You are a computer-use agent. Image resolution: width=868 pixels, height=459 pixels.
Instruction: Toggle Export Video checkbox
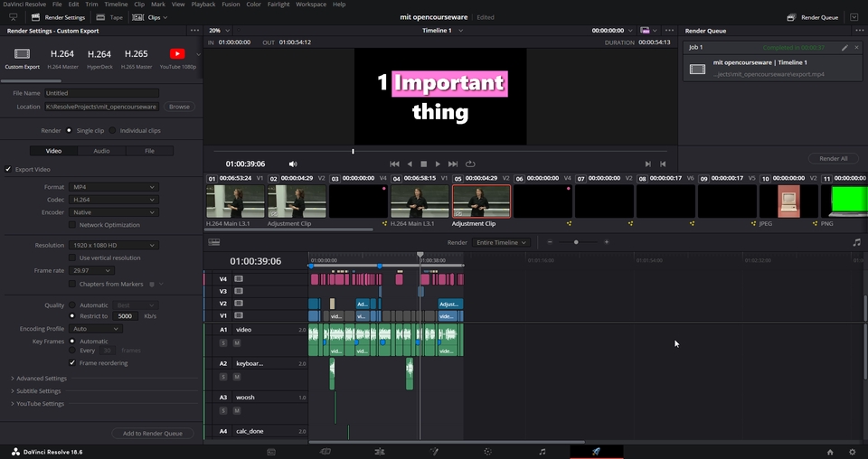(8, 169)
